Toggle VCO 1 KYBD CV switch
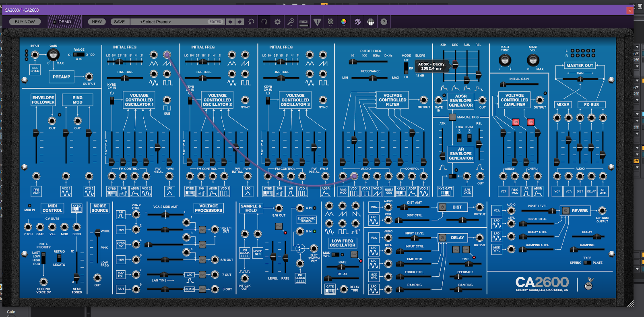 coord(112,100)
